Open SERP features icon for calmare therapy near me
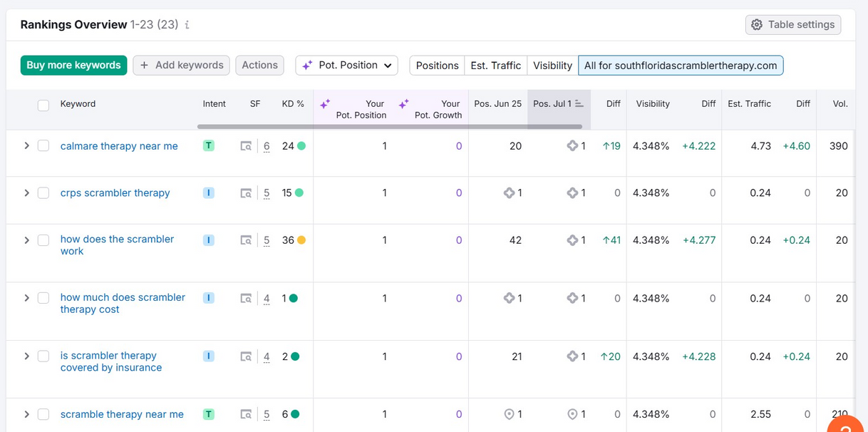The height and width of the screenshot is (432, 868). tap(246, 146)
